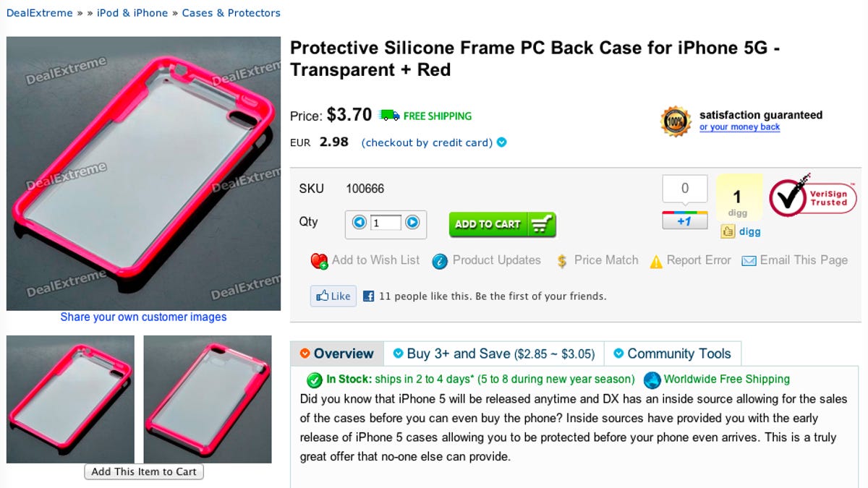Switch to the Community Tools tab
This screenshot has width=868, height=488.
[672, 354]
